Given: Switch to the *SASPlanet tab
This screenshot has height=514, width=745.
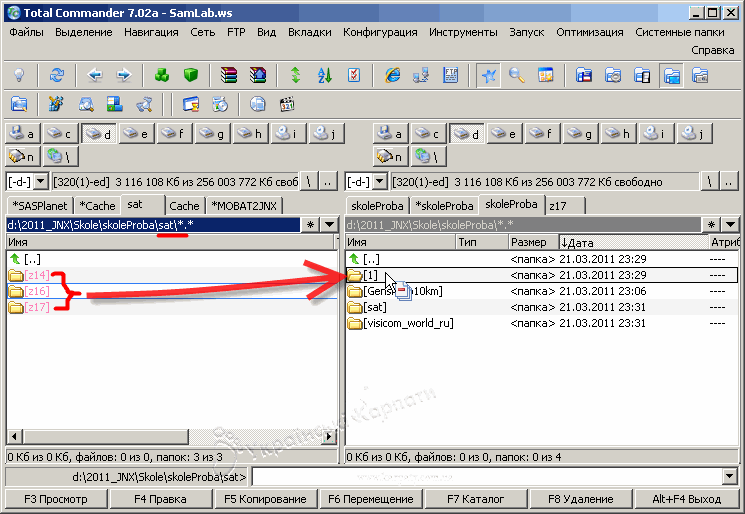Looking at the screenshot, I should [40, 206].
